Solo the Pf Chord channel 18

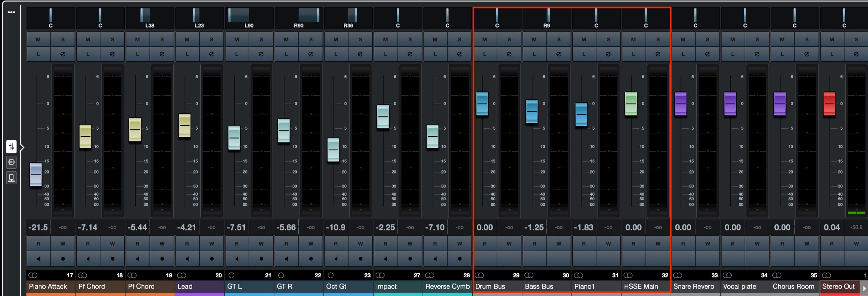pyautogui.click(x=112, y=40)
